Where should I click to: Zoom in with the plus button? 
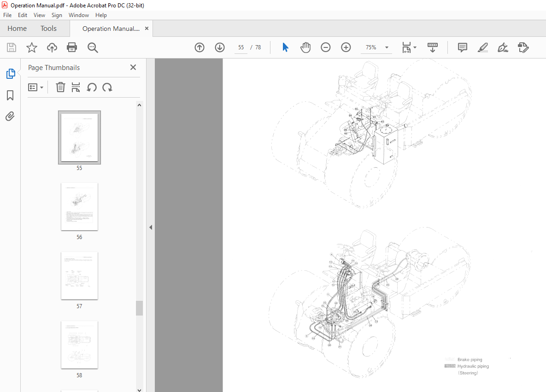[346, 47]
